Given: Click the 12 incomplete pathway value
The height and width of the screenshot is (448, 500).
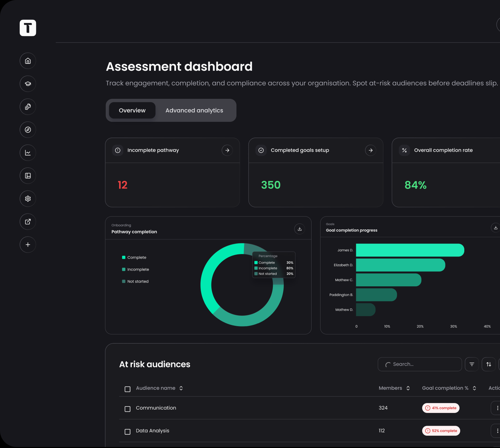Looking at the screenshot, I should (x=123, y=185).
